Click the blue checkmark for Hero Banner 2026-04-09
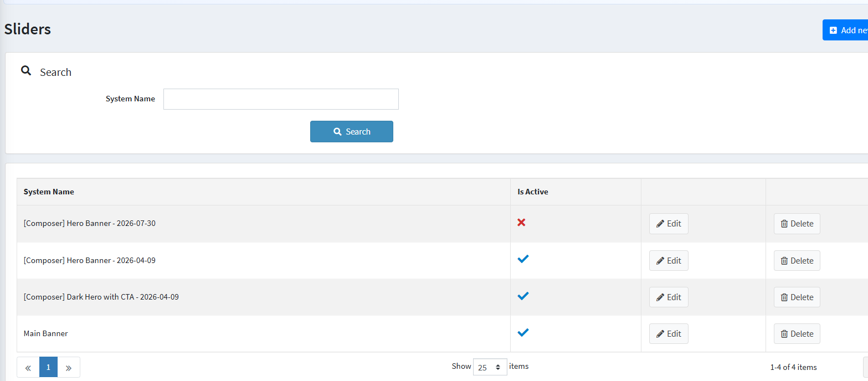 pyautogui.click(x=523, y=259)
